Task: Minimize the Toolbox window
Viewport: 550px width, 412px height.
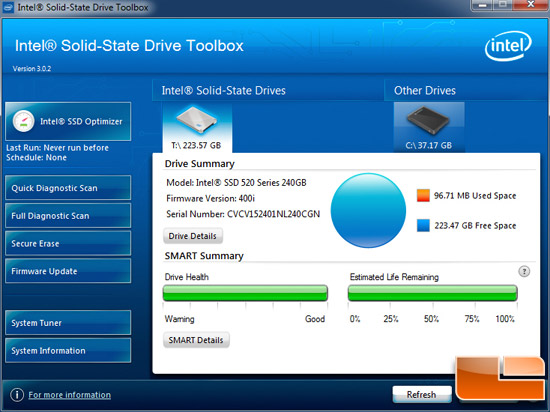Action: (483, 5)
